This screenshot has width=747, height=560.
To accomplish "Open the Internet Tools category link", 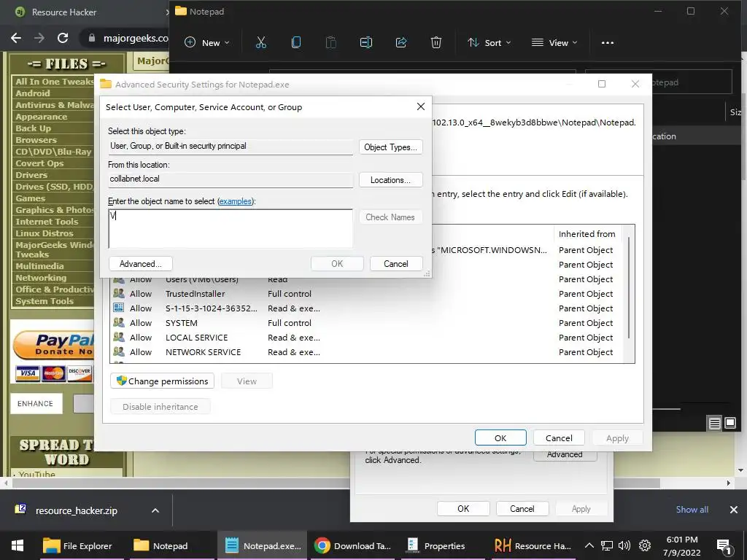I will click(x=47, y=222).
